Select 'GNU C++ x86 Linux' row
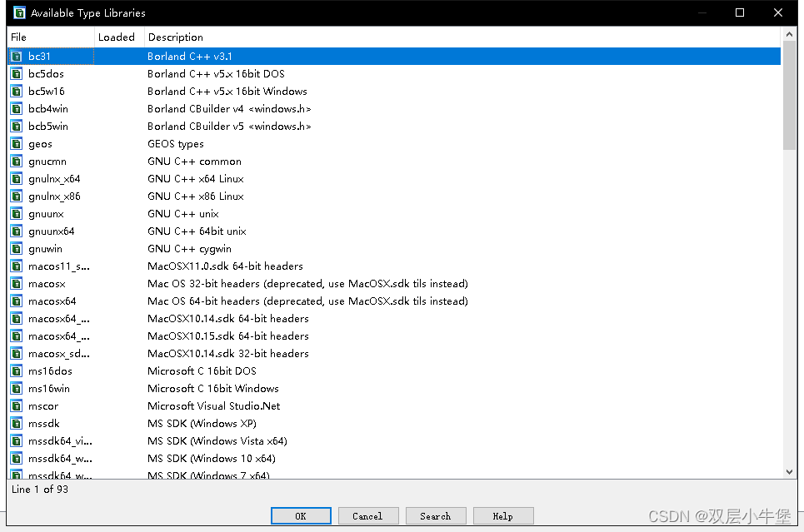 [x=394, y=196]
